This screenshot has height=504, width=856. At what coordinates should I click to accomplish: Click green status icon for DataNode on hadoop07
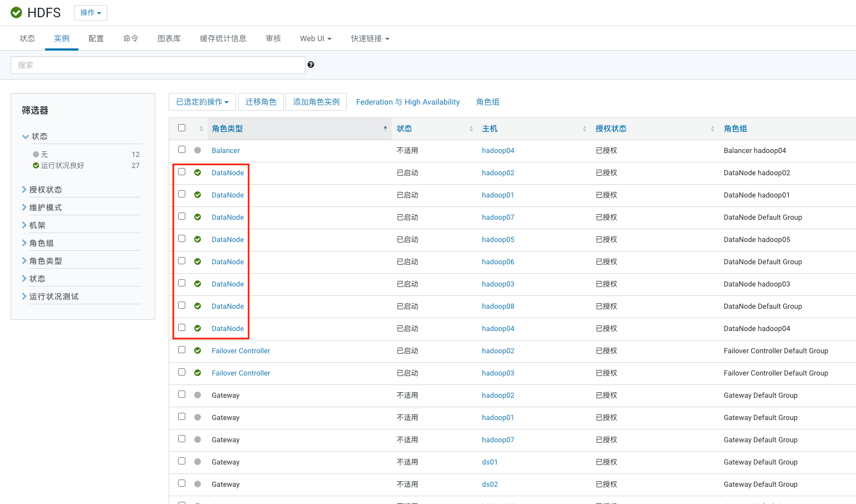click(x=198, y=217)
